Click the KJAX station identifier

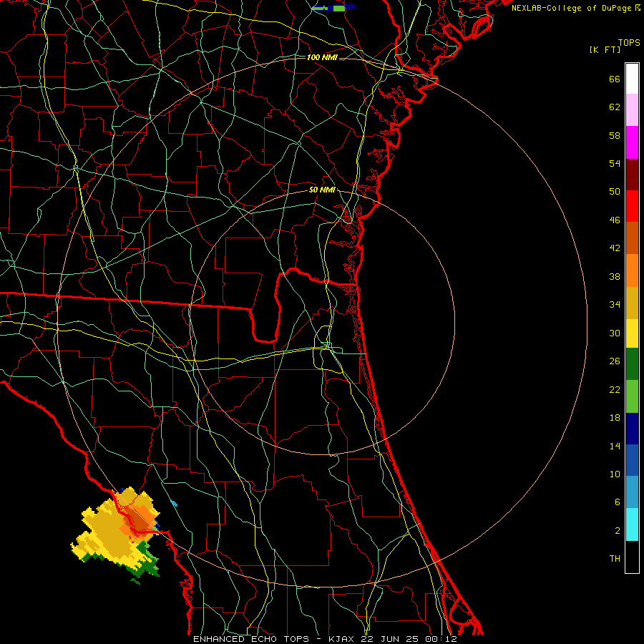[343, 639]
